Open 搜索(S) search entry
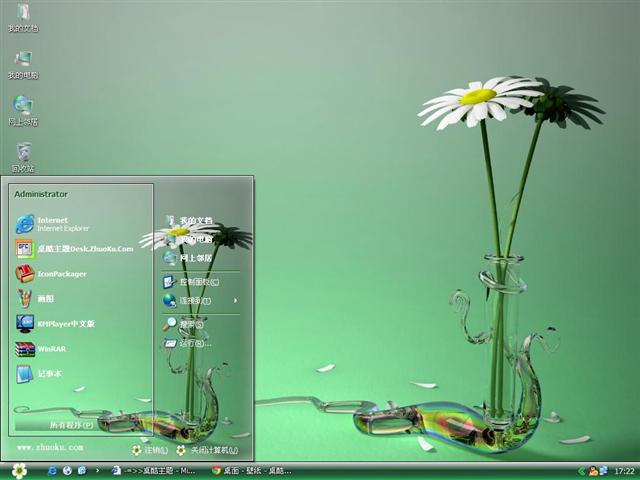This screenshot has height=480, width=640. (183, 324)
